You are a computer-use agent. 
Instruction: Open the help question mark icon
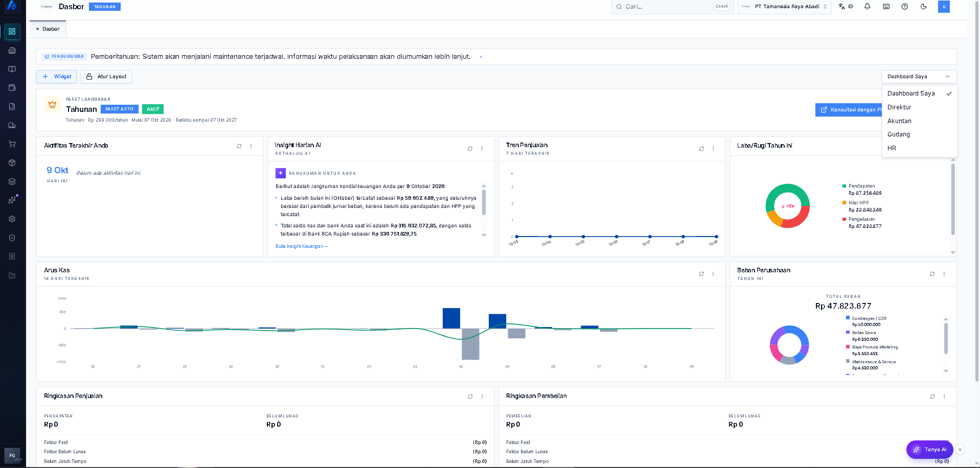(905, 7)
